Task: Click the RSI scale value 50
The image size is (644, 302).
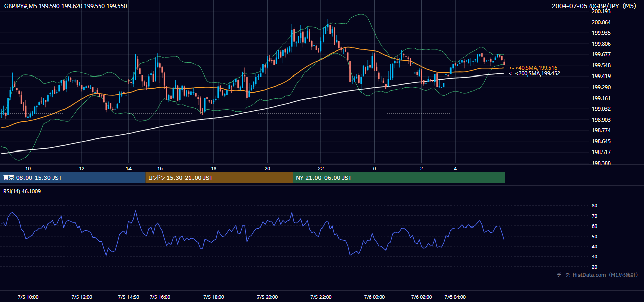Action: (x=594, y=236)
